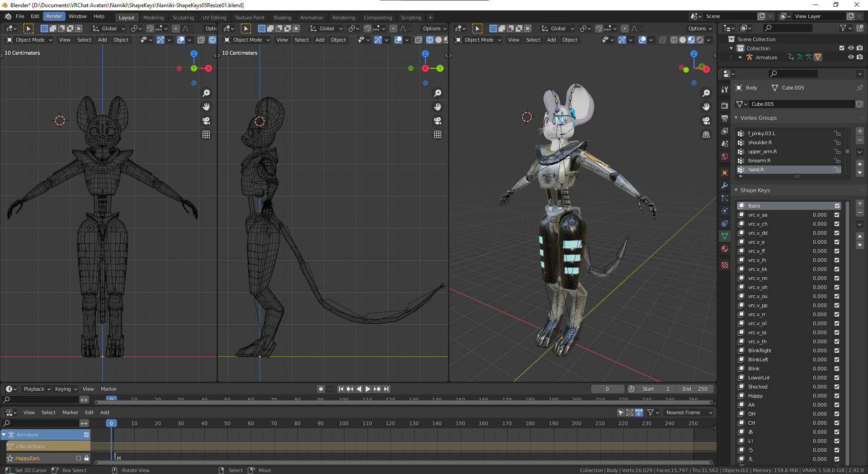Toggle camera view in the middle viewport
The height and width of the screenshot is (474, 868).
tap(437, 121)
